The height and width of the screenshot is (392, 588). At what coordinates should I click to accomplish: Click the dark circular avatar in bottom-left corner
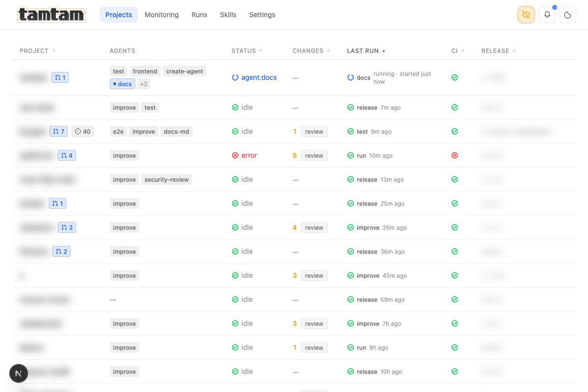click(x=19, y=373)
